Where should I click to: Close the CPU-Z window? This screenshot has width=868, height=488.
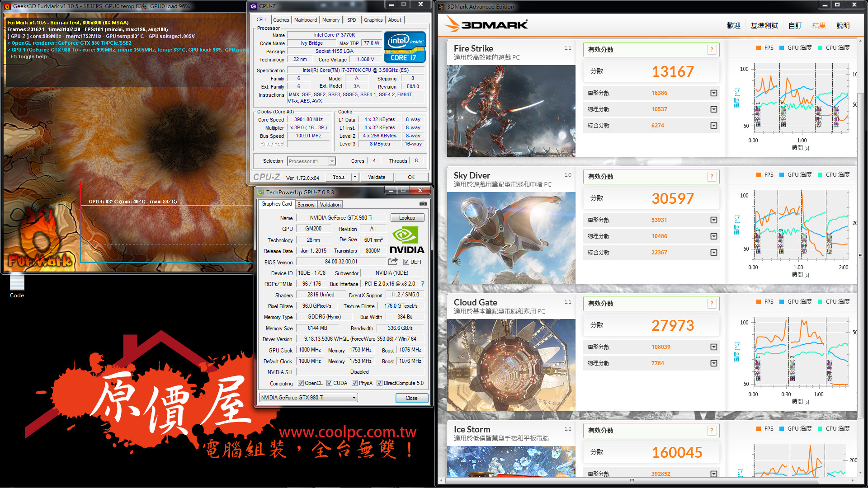pyautogui.click(x=420, y=5)
